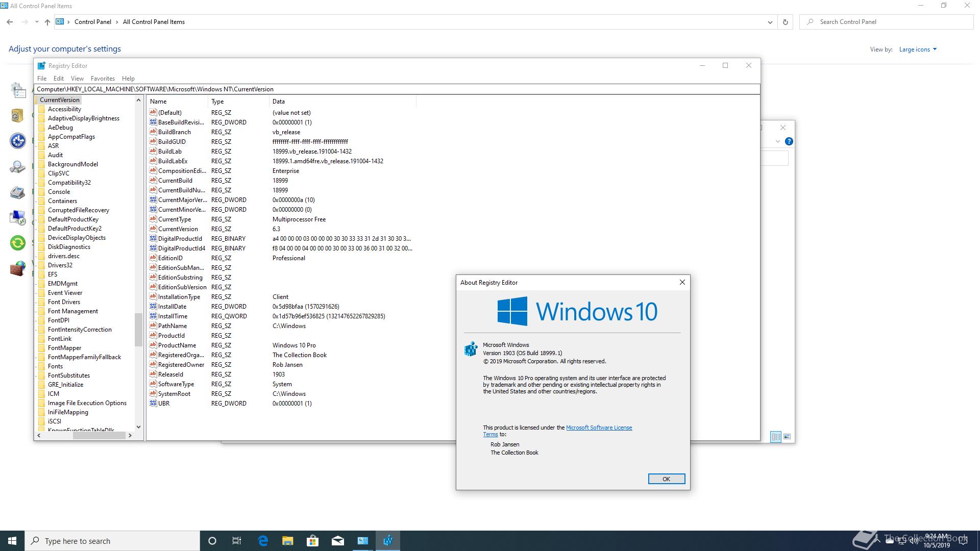Select the ReleaseId value icon
The height and width of the screenshot is (551, 980).
[x=153, y=374]
